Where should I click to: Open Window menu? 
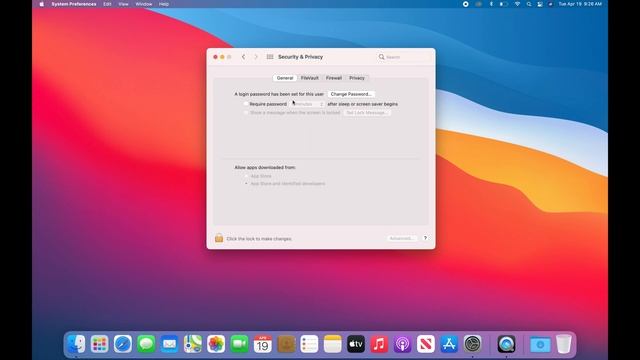144,4
